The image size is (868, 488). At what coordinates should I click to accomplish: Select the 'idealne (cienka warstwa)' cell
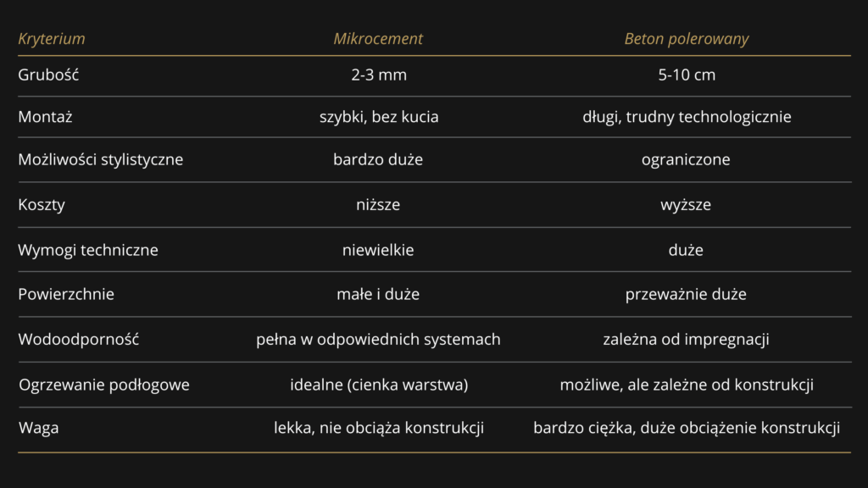point(379,385)
